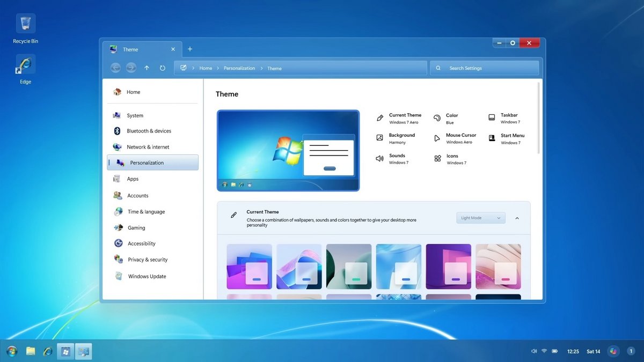Open the Copilot icon in the taskbar
The image size is (644, 362).
point(614,351)
